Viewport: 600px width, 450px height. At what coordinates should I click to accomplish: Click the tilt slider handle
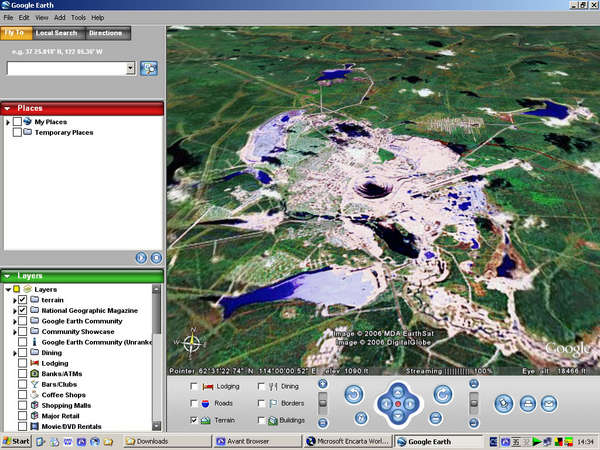coord(474,403)
